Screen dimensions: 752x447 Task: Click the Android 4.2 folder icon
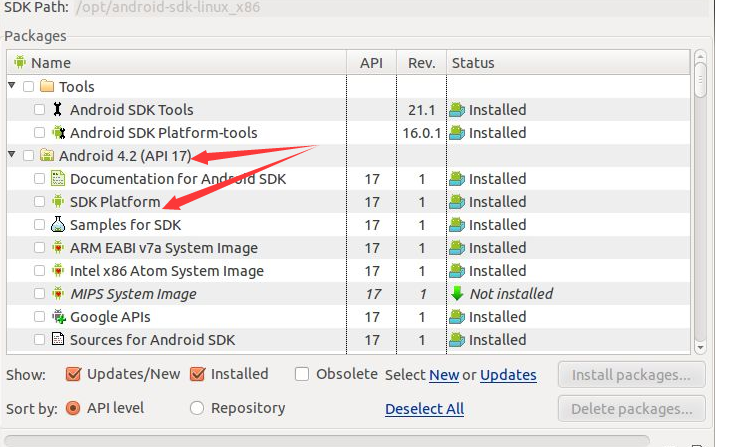[47, 155]
